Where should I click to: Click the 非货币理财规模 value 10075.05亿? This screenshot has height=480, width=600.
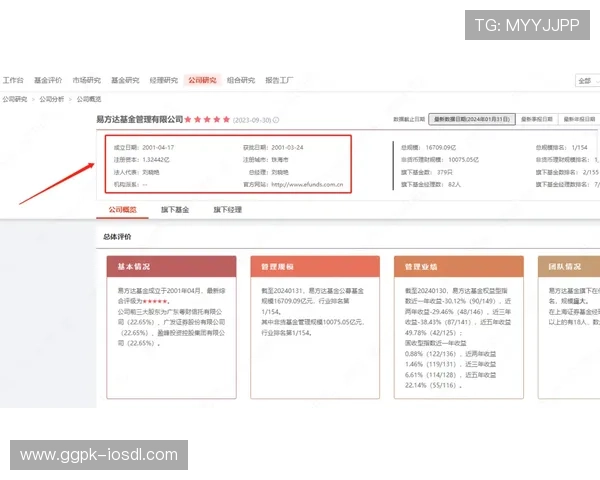(x=463, y=160)
